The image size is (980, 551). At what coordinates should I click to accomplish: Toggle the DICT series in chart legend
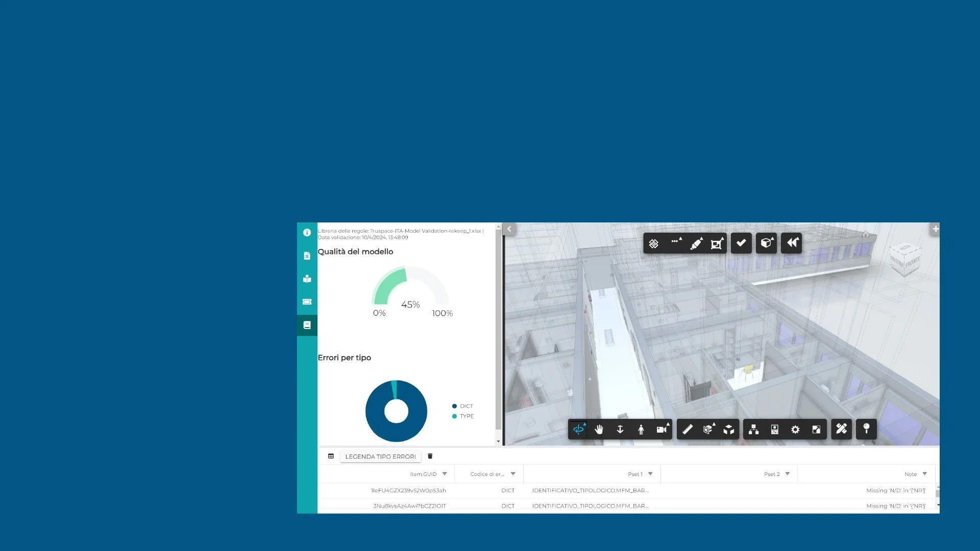coord(462,406)
